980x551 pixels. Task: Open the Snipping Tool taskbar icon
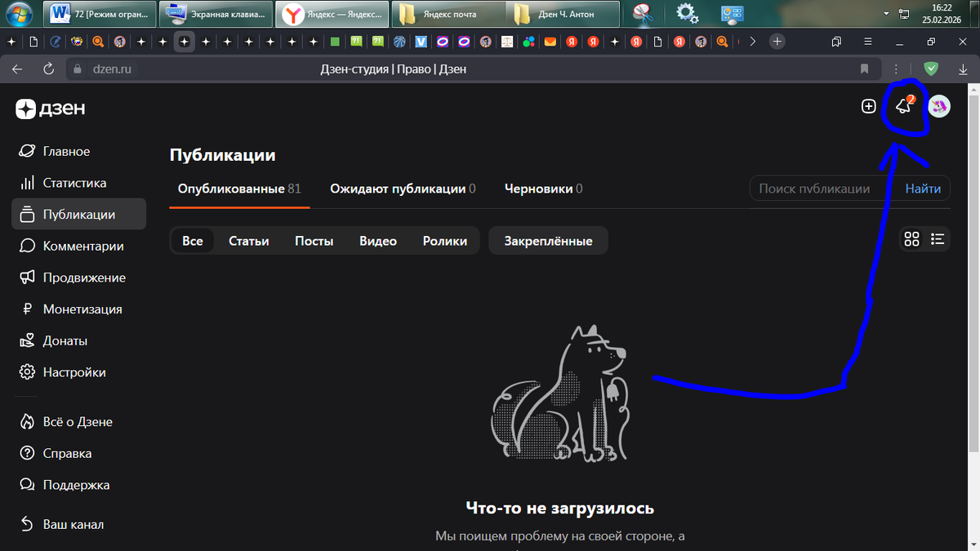pos(644,14)
